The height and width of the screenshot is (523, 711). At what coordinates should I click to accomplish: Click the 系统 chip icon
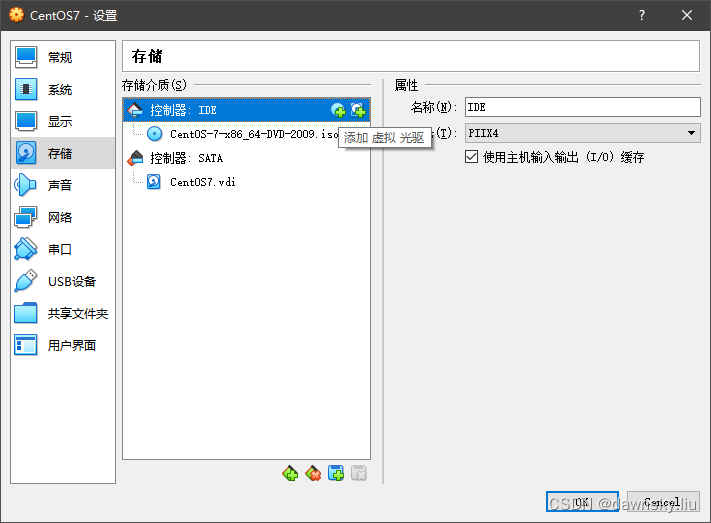tap(26, 89)
